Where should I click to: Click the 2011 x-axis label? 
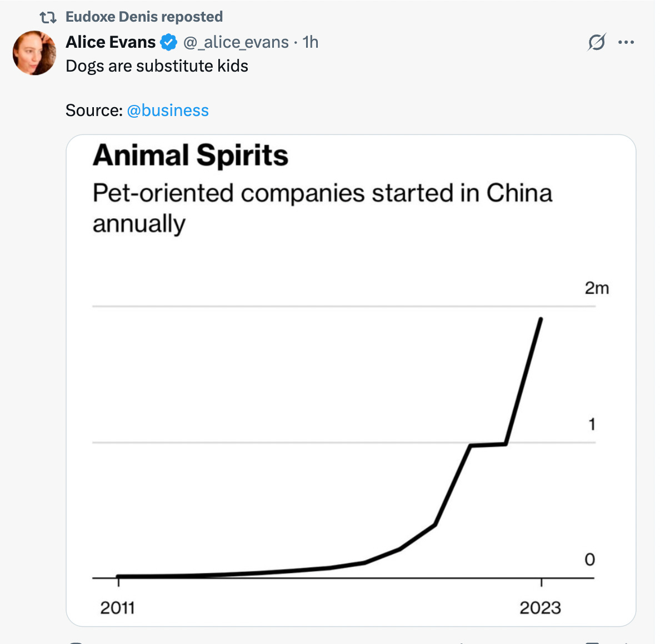coord(118,608)
